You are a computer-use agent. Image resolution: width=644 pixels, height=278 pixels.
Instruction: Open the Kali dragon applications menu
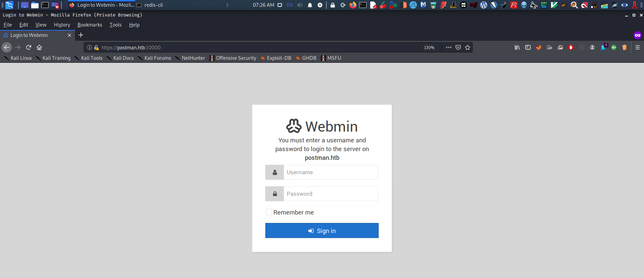pos(9,5)
